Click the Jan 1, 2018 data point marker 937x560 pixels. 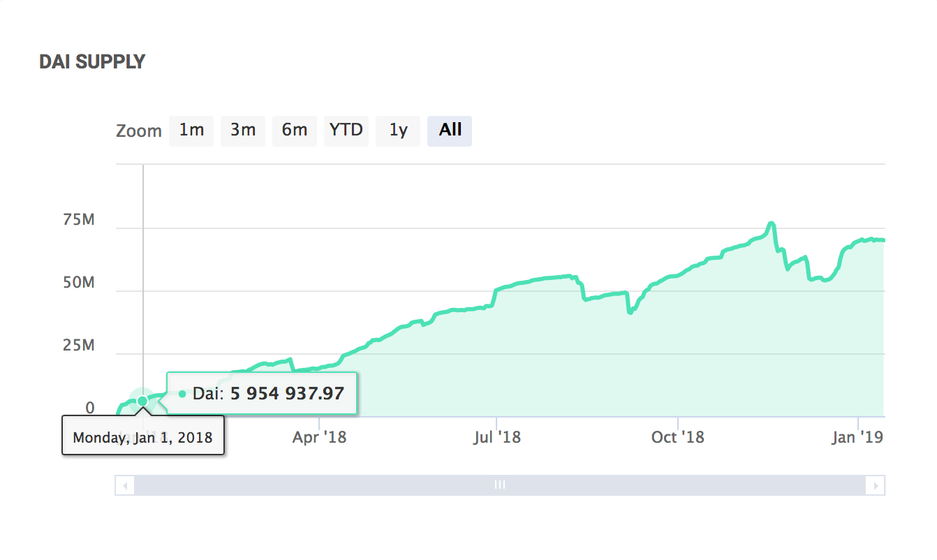pyautogui.click(x=142, y=401)
